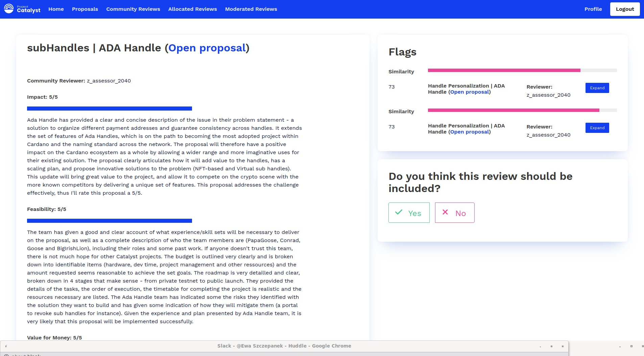Close the Slack Huddle Chrome window
Viewport: 644px width, 356px height.
[563, 346]
